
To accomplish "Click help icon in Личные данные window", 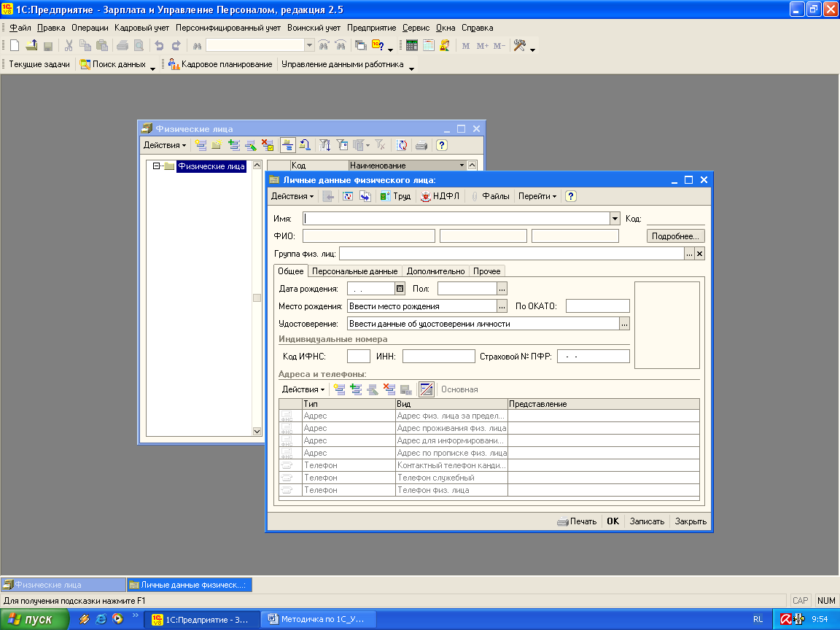I will pyautogui.click(x=570, y=196).
